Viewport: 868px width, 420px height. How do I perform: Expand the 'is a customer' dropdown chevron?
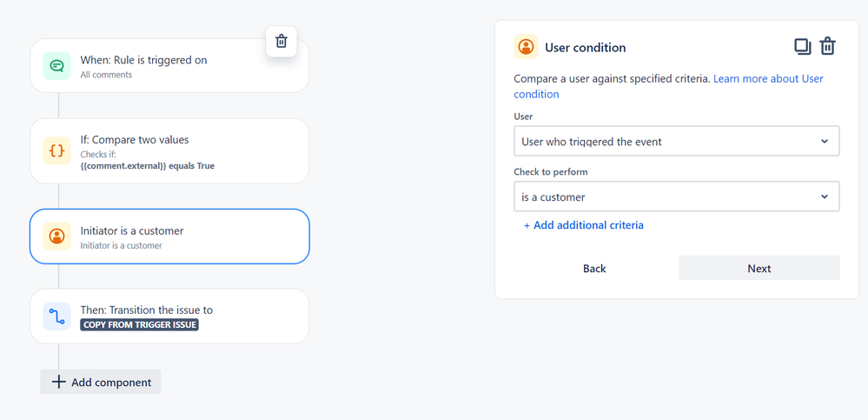825,197
